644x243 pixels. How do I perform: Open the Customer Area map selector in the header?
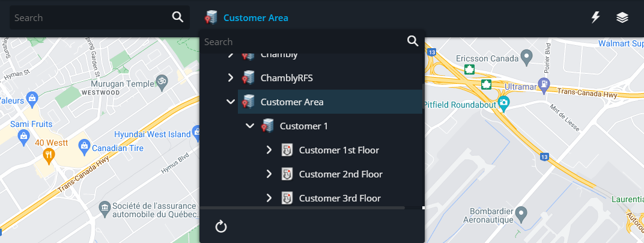tap(255, 18)
